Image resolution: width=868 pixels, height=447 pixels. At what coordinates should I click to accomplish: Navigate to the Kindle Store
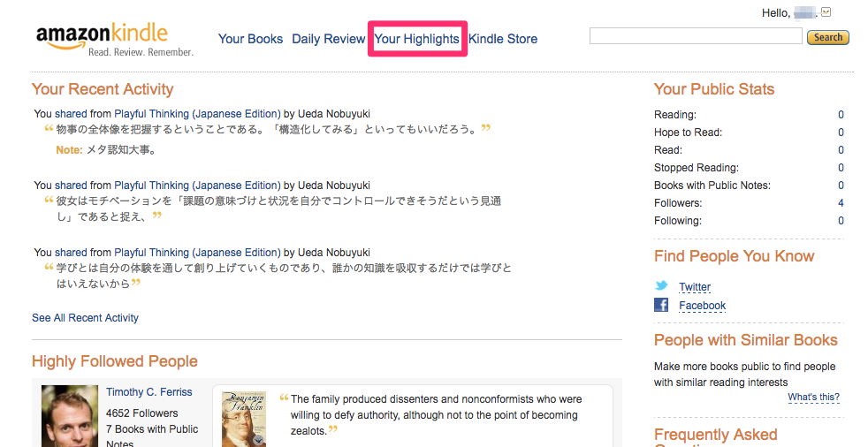(x=503, y=39)
